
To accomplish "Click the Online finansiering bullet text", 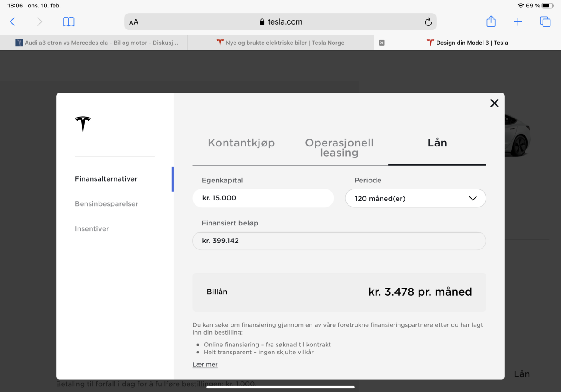I will 267,345.
